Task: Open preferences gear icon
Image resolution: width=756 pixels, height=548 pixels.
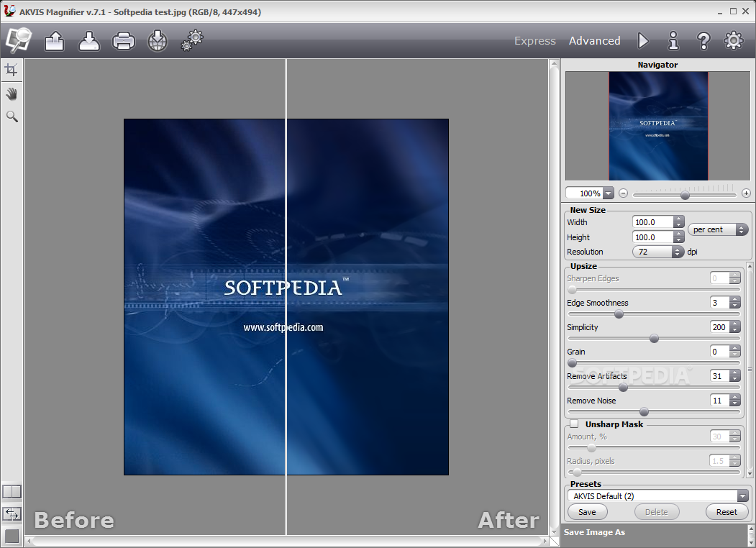Action: [x=733, y=41]
